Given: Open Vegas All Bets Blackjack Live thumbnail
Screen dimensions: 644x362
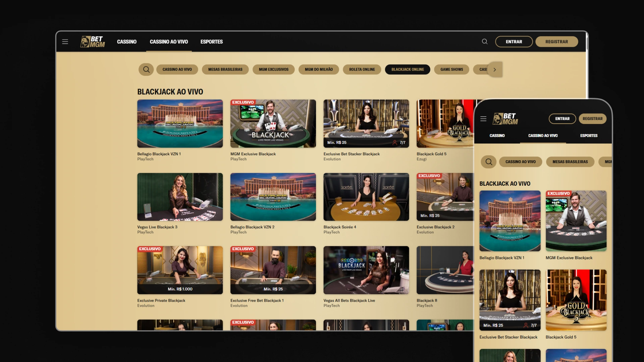Looking at the screenshot, I should point(366,270).
